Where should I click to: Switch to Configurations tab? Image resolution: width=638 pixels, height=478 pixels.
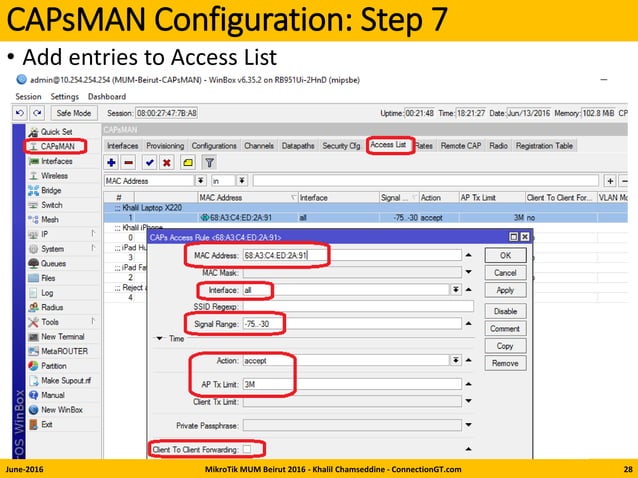[x=214, y=146]
